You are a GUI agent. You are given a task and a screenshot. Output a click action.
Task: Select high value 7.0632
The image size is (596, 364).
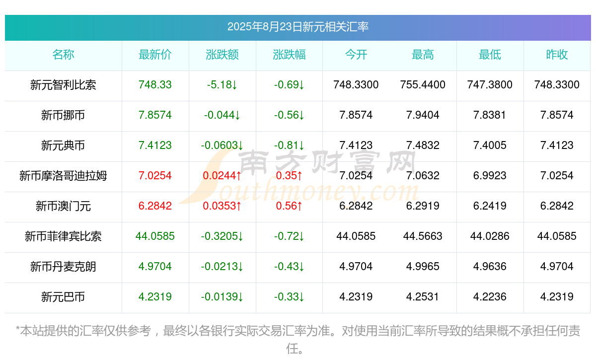pos(423,176)
